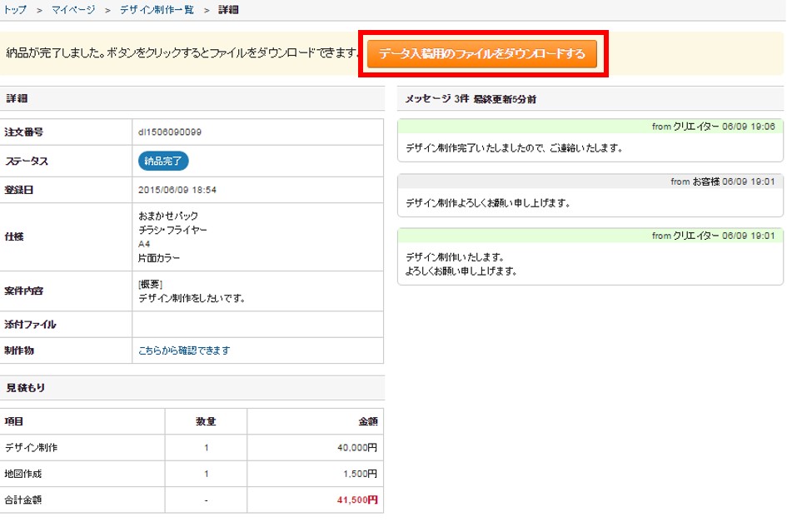Click the 案件内容 text デザイン制作をしたいです
Image resolution: width=787 pixels, height=532 pixels.
click(x=191, y=298)
